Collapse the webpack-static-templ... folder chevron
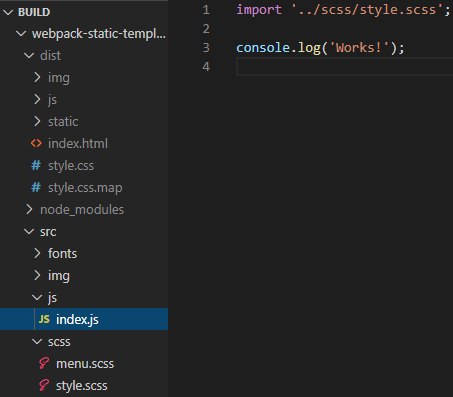 [x=21, y=34]
